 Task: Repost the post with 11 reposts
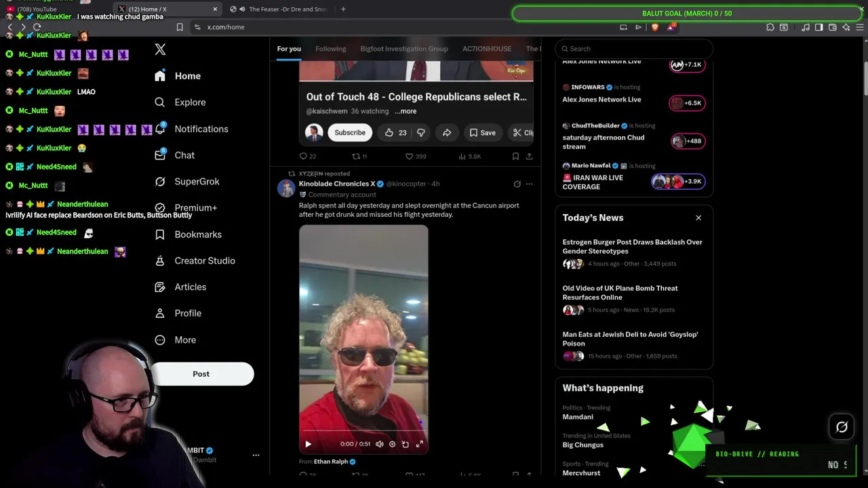[359, 157]
